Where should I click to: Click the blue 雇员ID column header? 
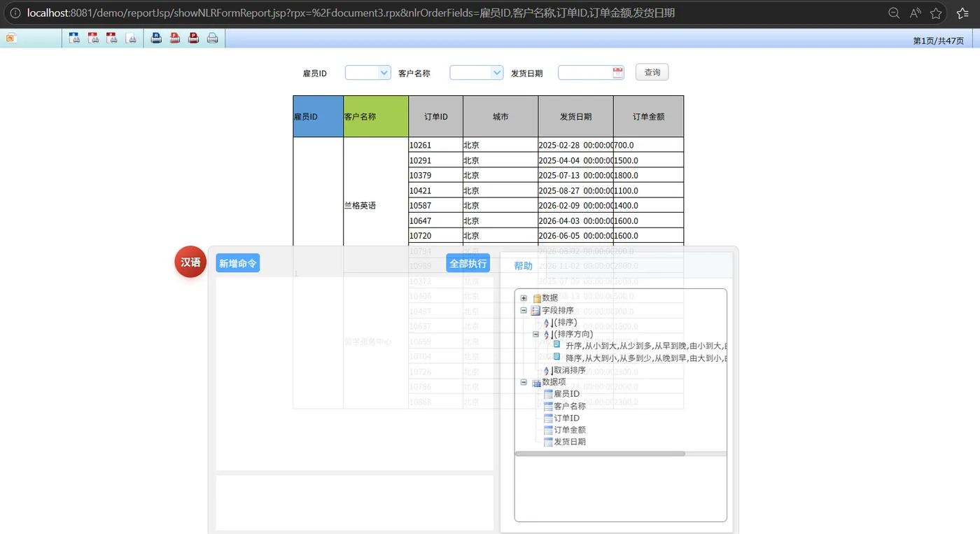pos(318,116)
